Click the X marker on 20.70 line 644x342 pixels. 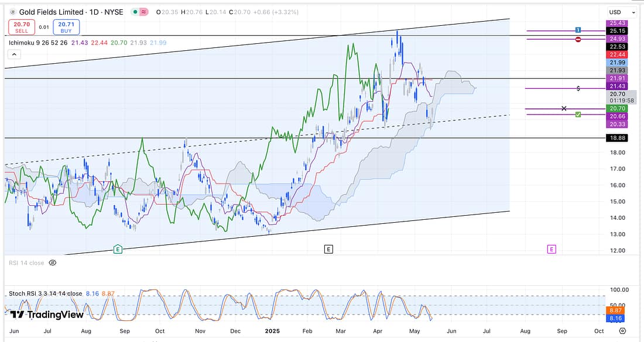[x=564, y=109]
